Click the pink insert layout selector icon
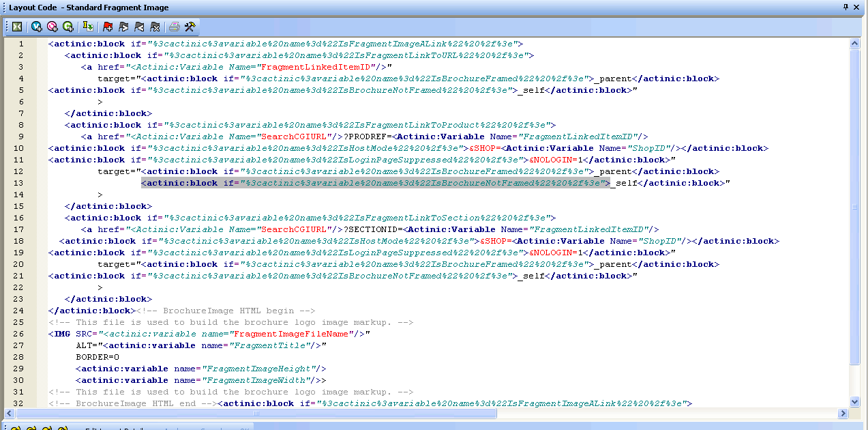868x430 pixels. 53,27
